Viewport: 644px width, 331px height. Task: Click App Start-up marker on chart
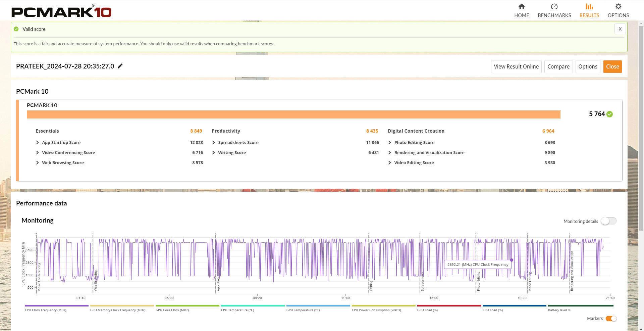[x=218, y=282]
